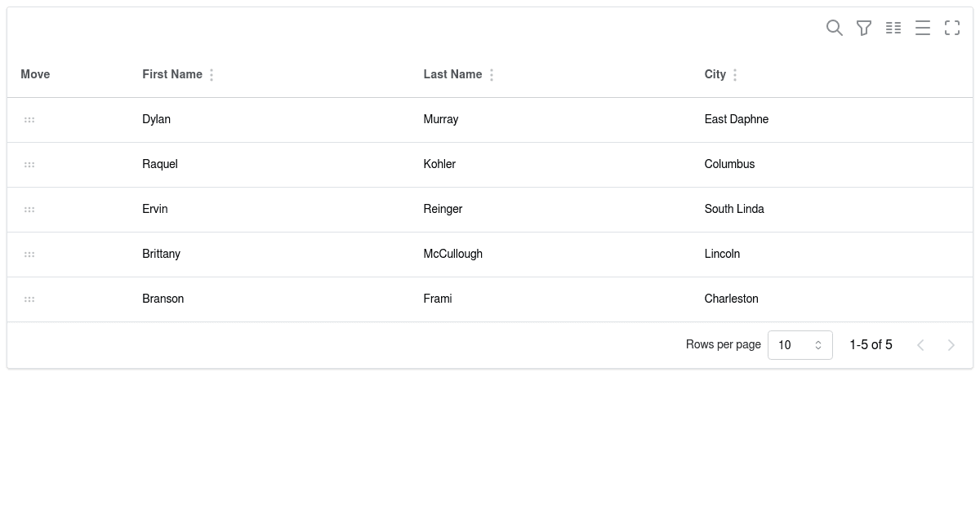The image size is (980, 514).
Task: Grab the move handle for Raquel row
Action: coord(29,165)
